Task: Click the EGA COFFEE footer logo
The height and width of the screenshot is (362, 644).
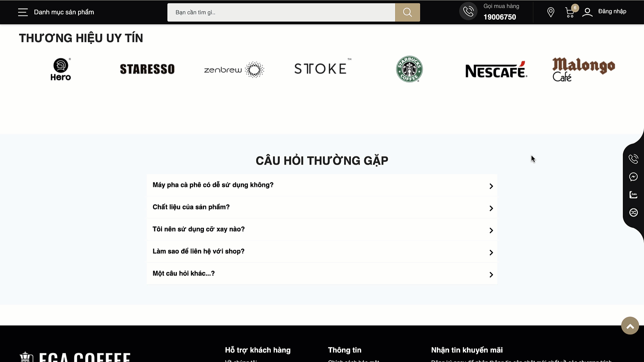Action: pyautogui.click(x=75, y=357)
